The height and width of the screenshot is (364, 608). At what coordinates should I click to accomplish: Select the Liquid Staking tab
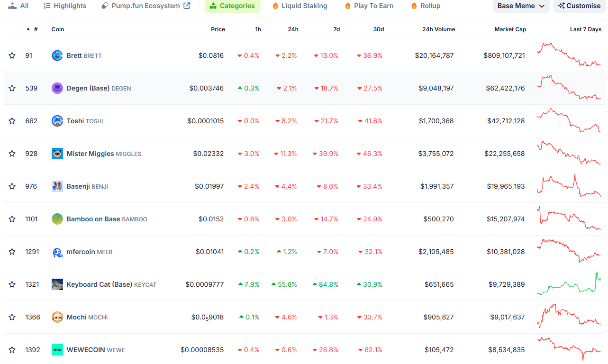pos(299,6)
